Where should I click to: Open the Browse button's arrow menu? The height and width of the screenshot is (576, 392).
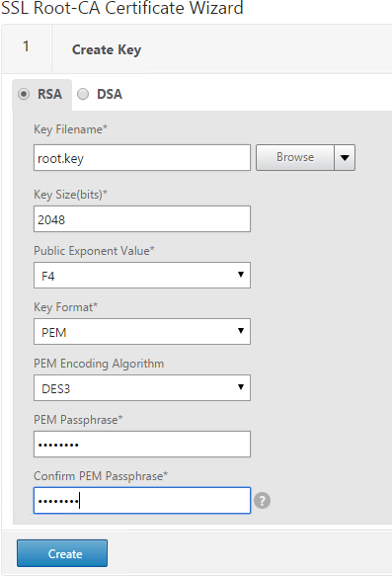(x=345, y=158)
